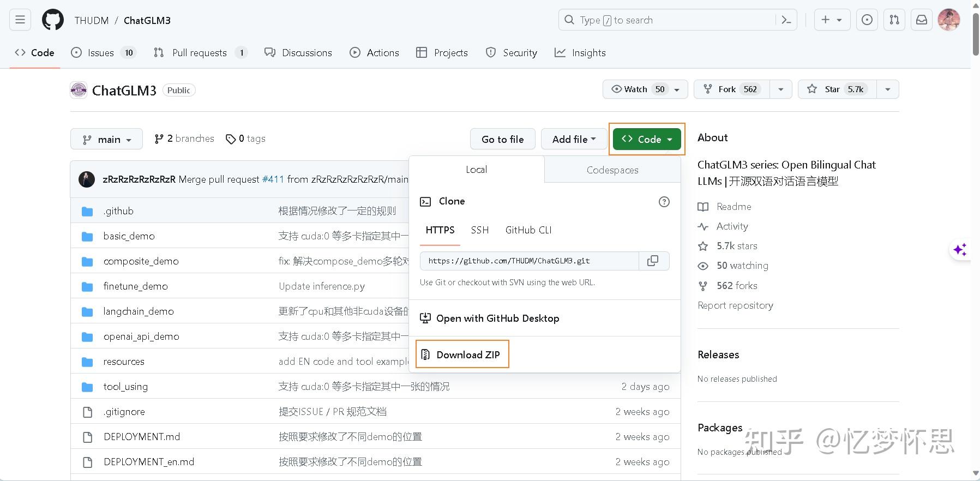Open the 562 forks link
980x481 pixels.
pyautogui.click(x=728, y=286)
